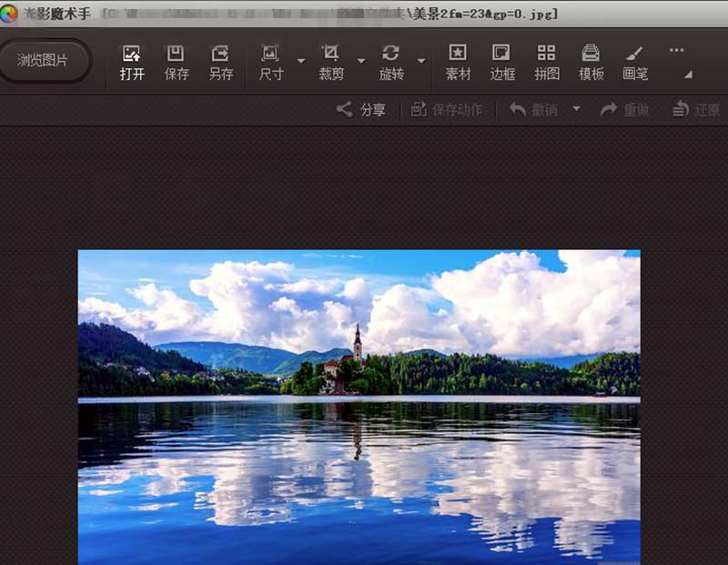Click the 分享 (Share) button
Image resolution: width=728 pixels, height=565 pixels.
361,109
